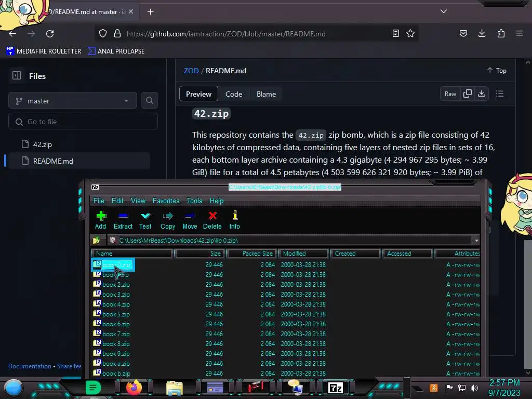The width and height of the screenshot is (532, 399).
Task: Open Firefox from the taskbar
Action: [x=134, y=387]
